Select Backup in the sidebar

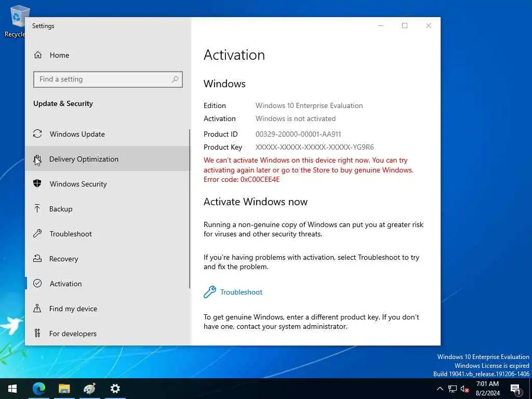coord(107,209)
